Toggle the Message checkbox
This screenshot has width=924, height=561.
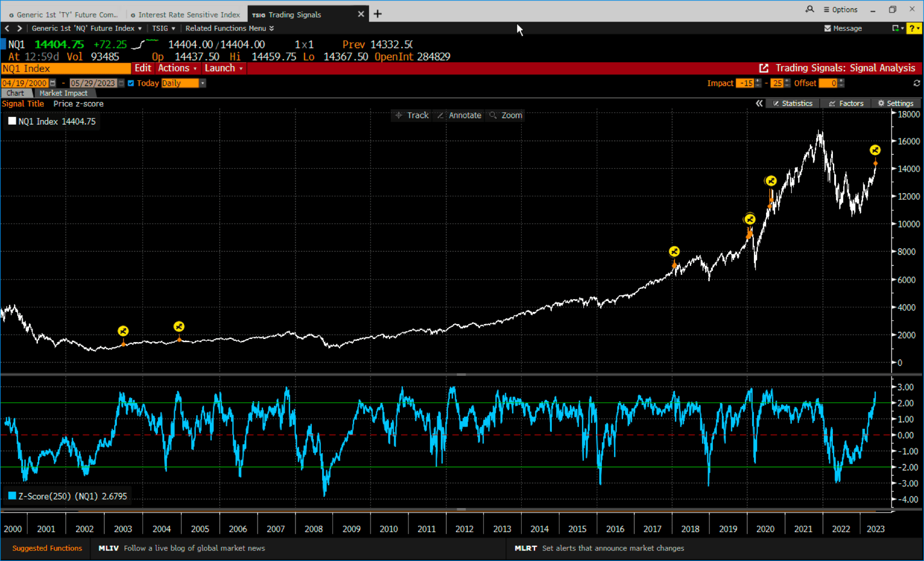tap(827, 29)
